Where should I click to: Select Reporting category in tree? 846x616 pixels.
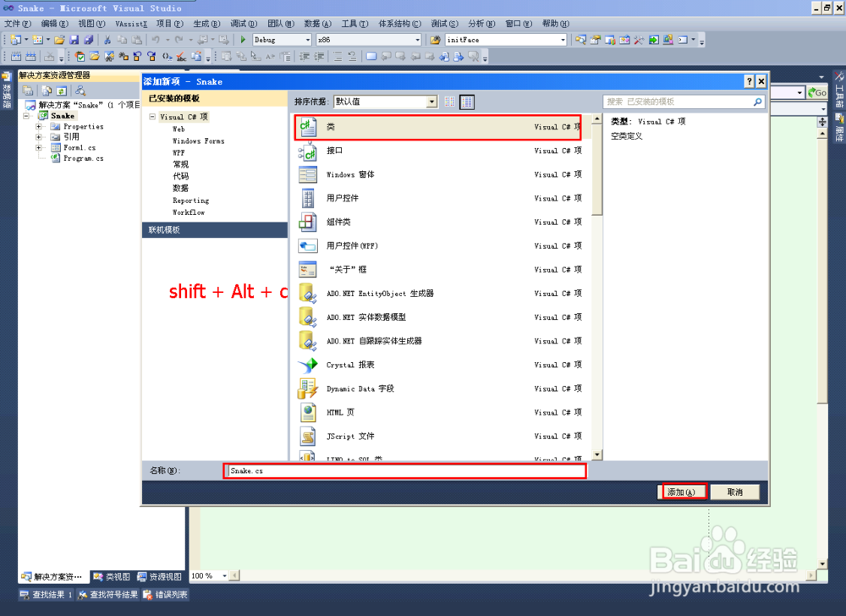point(190,201)
